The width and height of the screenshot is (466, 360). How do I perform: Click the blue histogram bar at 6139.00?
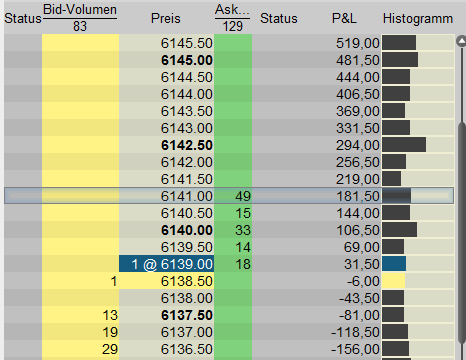[x=394, y=264]
